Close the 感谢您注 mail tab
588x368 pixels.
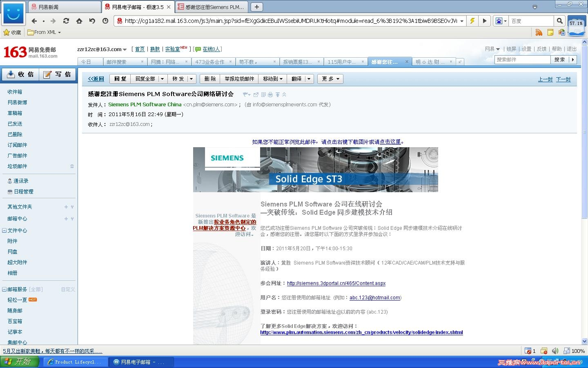(x=407, y=62)
